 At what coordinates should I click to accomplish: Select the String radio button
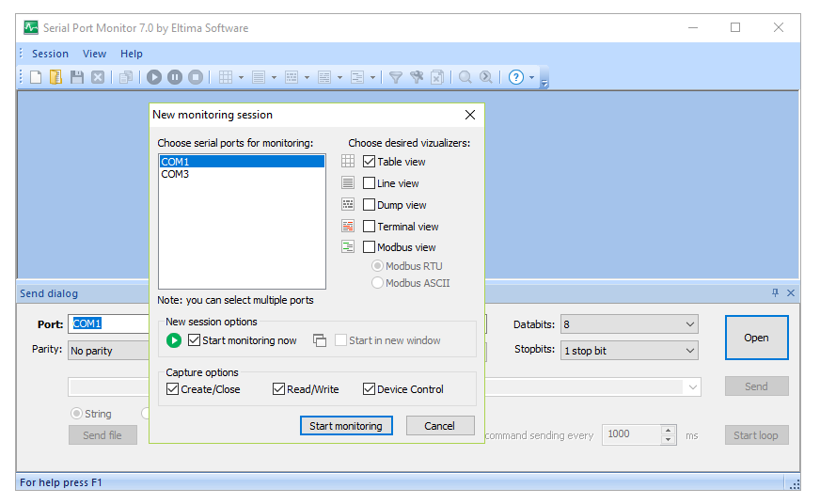[76, 414]
